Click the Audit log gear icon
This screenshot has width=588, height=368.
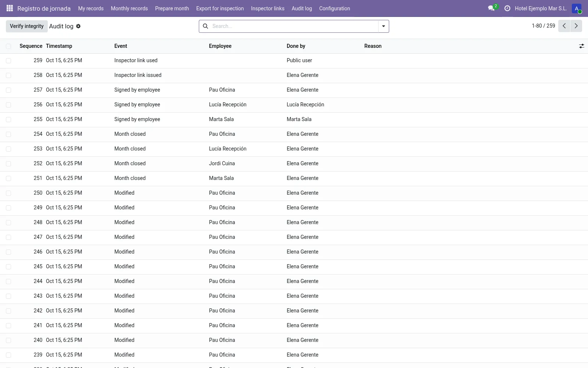pyautogui.click(x=78, y=26)
